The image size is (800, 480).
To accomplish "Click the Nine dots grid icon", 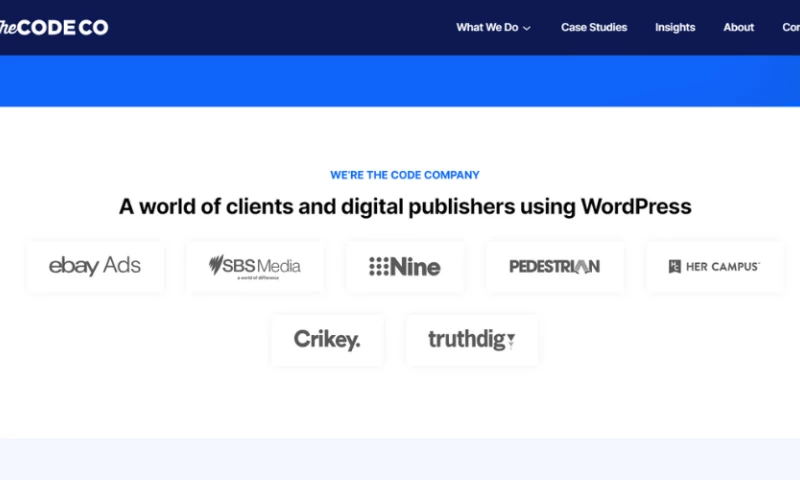I will click(378, 266).
